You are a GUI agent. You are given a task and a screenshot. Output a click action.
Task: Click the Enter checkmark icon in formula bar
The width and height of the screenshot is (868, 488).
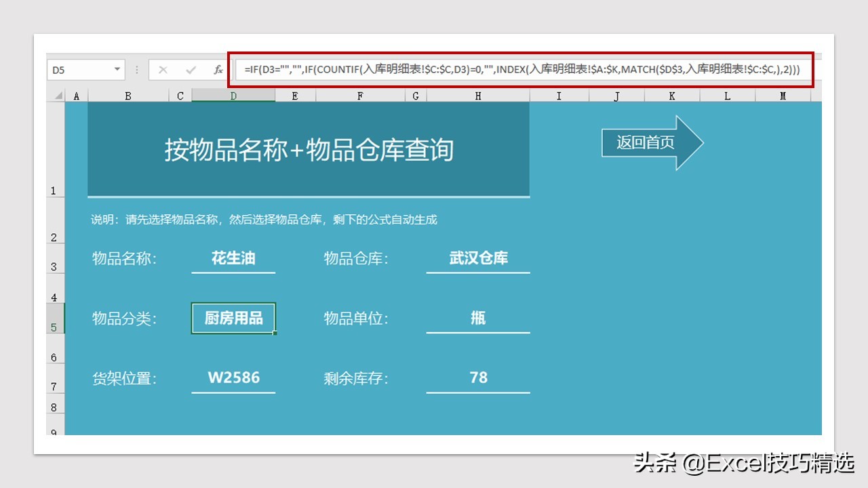(191, 69)
